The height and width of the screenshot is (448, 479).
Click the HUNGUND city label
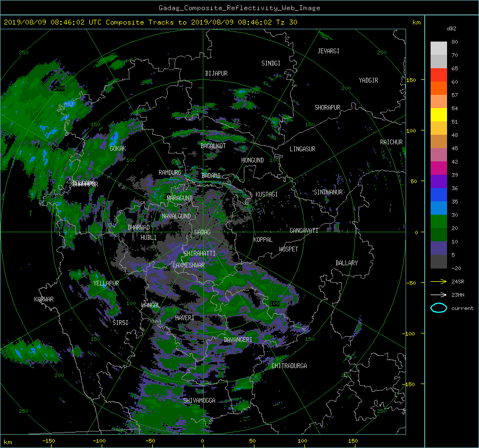(252, 160)
